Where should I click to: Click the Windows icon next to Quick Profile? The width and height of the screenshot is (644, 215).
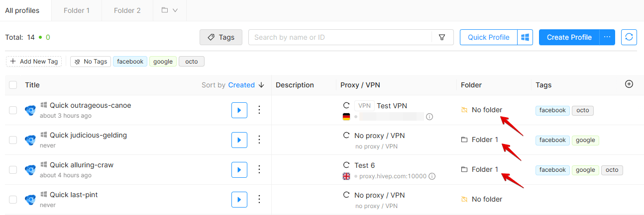click(525, 37)
